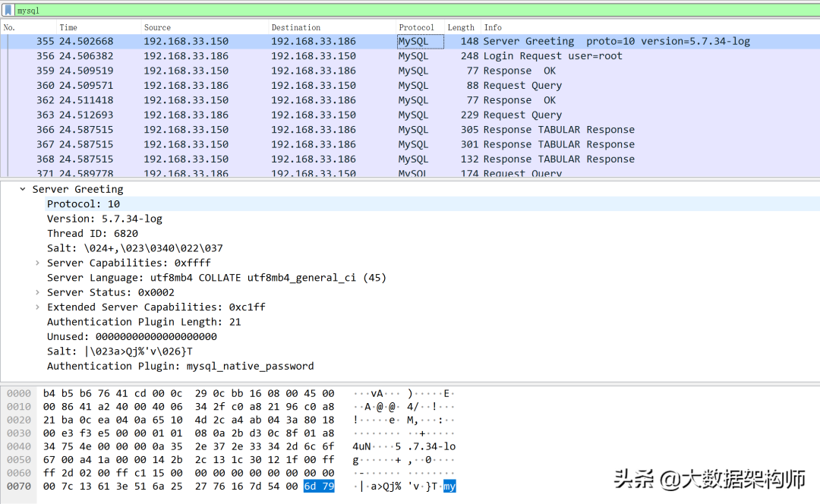820x504 pixels.
Task: Click the highlighted hex bytes 6d 79
Action: click(x=319, y=487)
